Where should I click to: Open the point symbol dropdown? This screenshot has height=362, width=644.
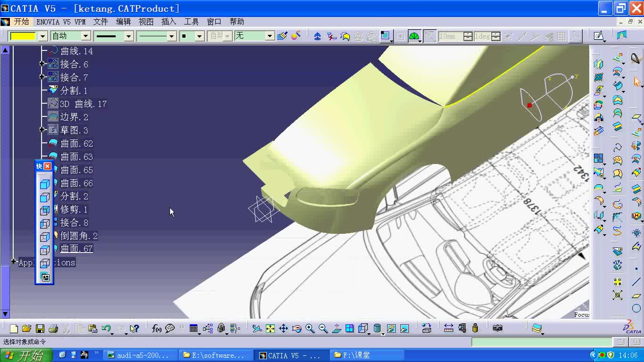pos(199,36)
